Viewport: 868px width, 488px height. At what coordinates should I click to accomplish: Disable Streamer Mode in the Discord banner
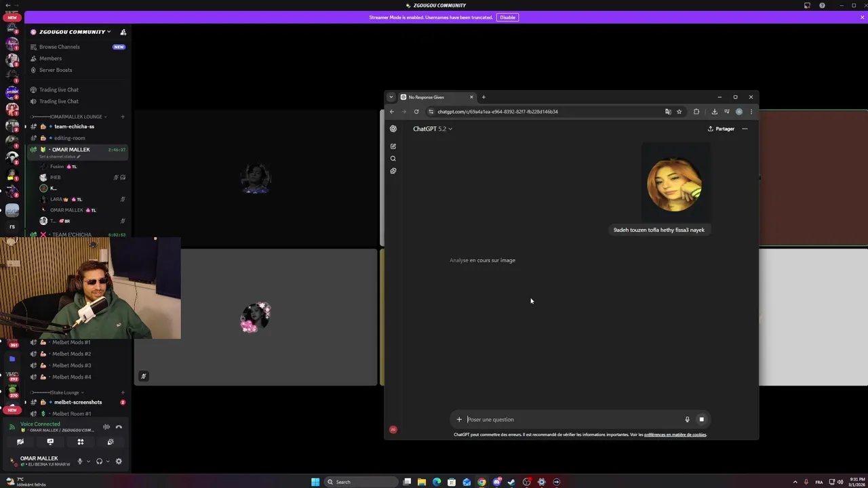coord(507,18)
